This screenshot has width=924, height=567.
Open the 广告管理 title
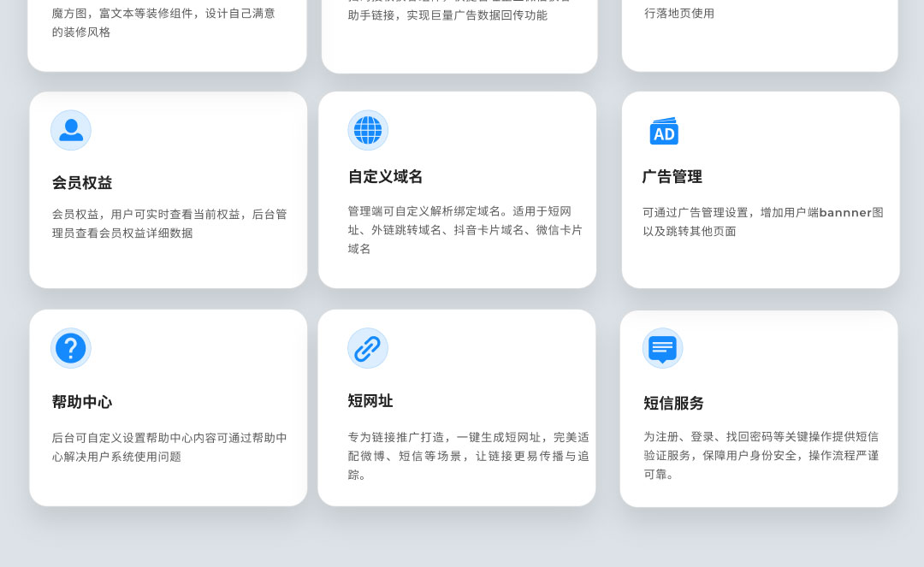pyautogui.click(x=672, y=177)
